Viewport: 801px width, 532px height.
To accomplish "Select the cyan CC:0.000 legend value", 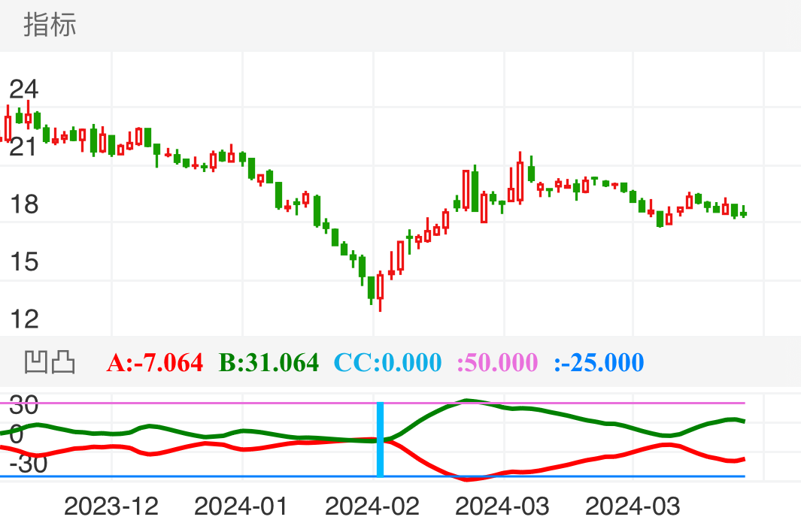I will [387, 363].
